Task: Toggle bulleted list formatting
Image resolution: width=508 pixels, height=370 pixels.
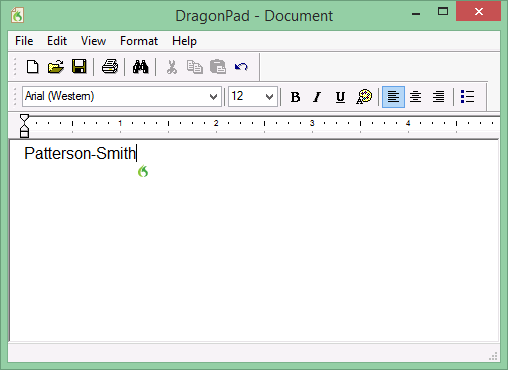Action: coord(467,97)
